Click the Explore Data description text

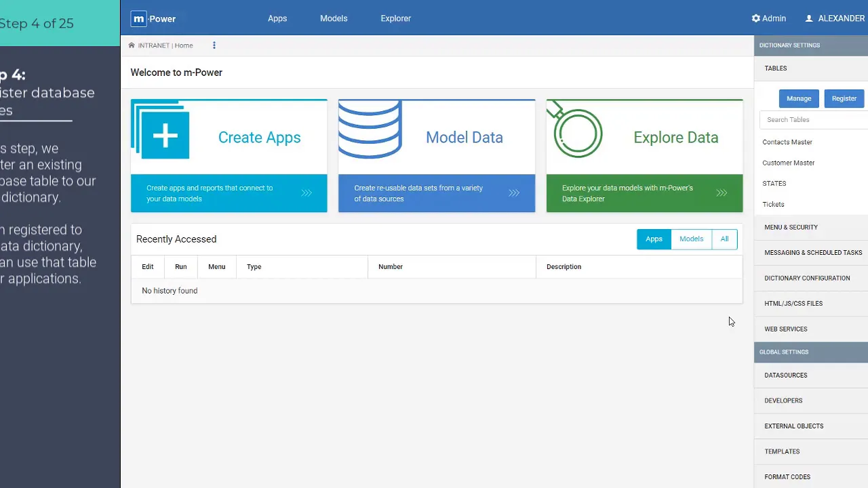click(x=627, y=193)
